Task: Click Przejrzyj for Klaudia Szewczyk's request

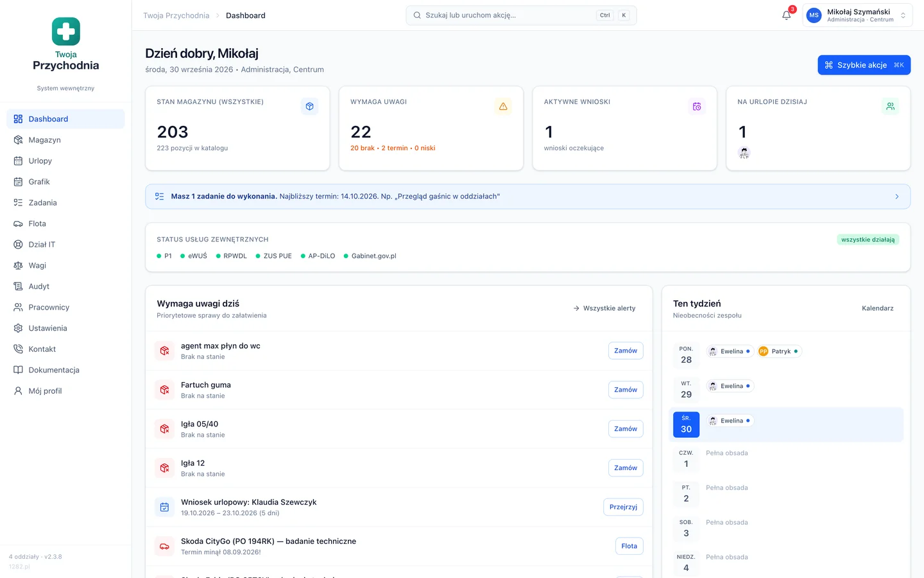Action: click(624, 507)
